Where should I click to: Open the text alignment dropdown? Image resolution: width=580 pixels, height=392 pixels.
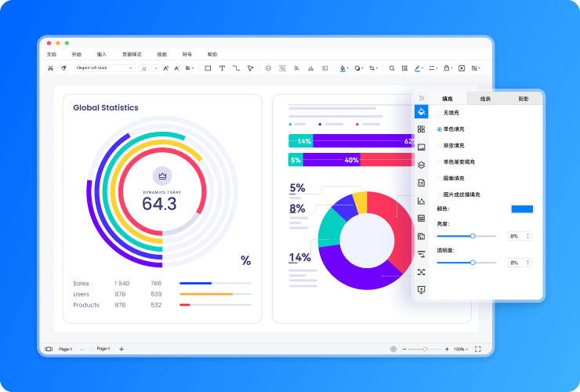pyautogui.click(x=190, y=68)
